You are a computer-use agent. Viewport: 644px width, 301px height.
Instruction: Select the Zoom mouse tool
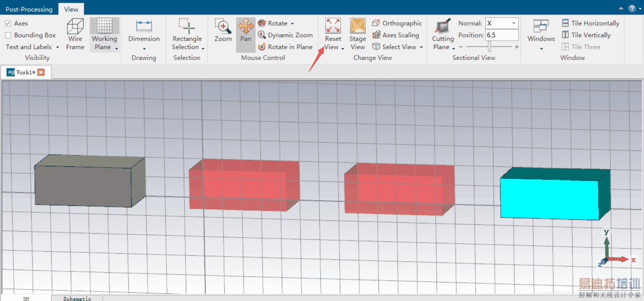coord(223,30)
